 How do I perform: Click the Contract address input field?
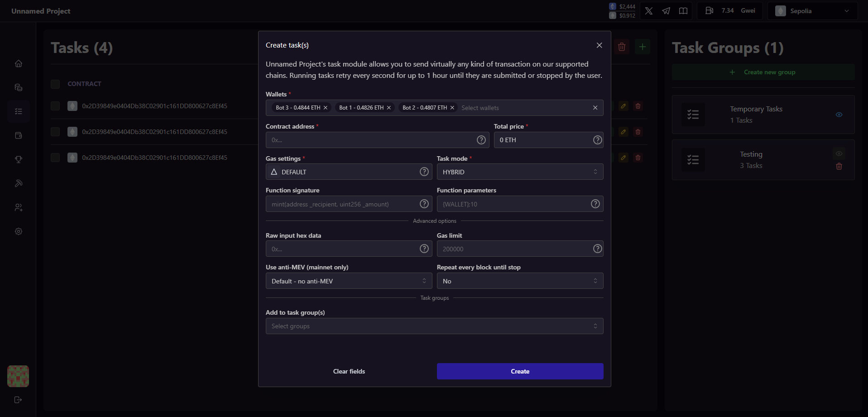tap(371, 140)
